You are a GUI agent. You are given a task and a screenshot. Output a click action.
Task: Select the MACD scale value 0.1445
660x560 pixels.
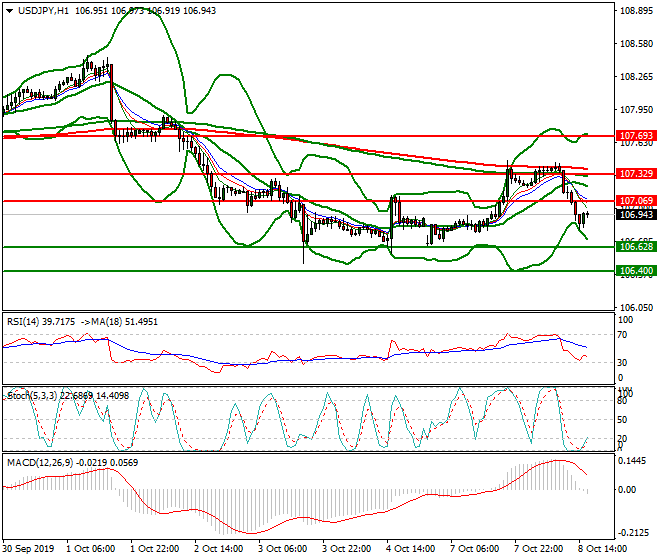631,461
